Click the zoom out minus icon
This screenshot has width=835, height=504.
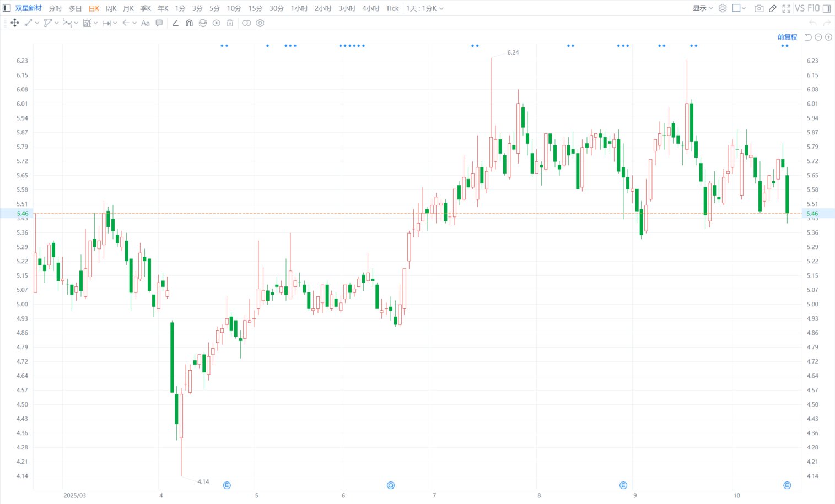(x=818, y=37)
